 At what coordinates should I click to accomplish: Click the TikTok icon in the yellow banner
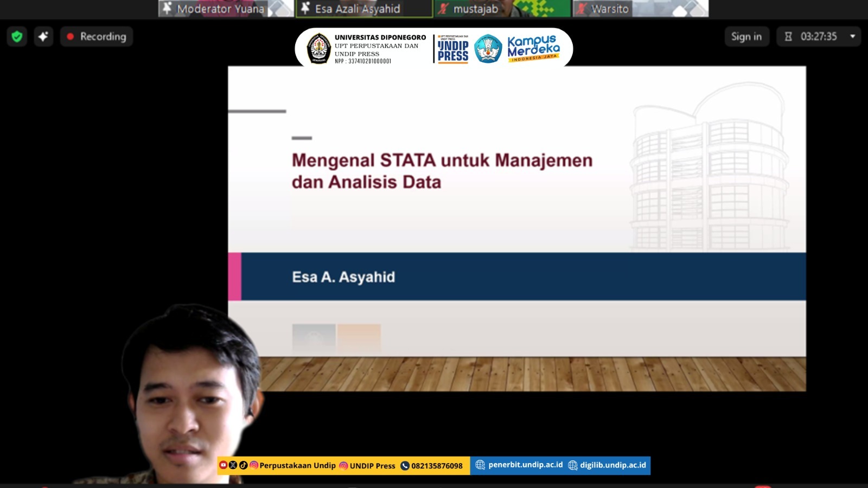pyautogui.click(x=243, y=465)
